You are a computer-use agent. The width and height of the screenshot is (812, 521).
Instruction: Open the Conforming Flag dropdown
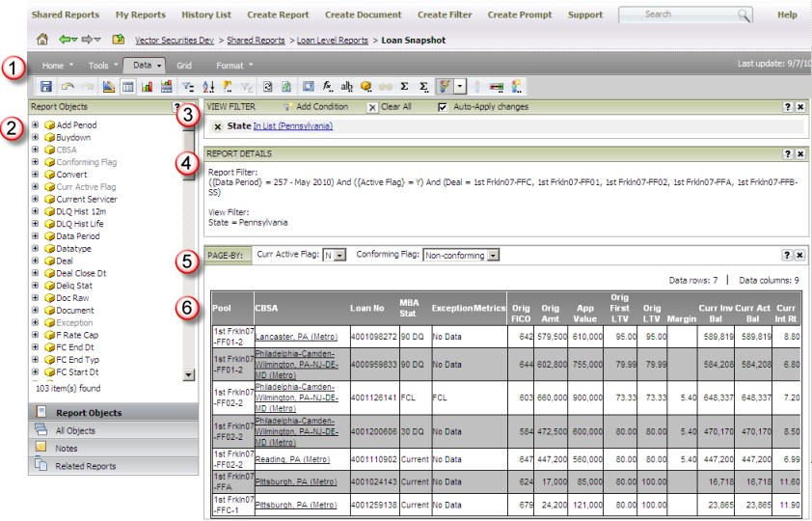pos(493,255)
